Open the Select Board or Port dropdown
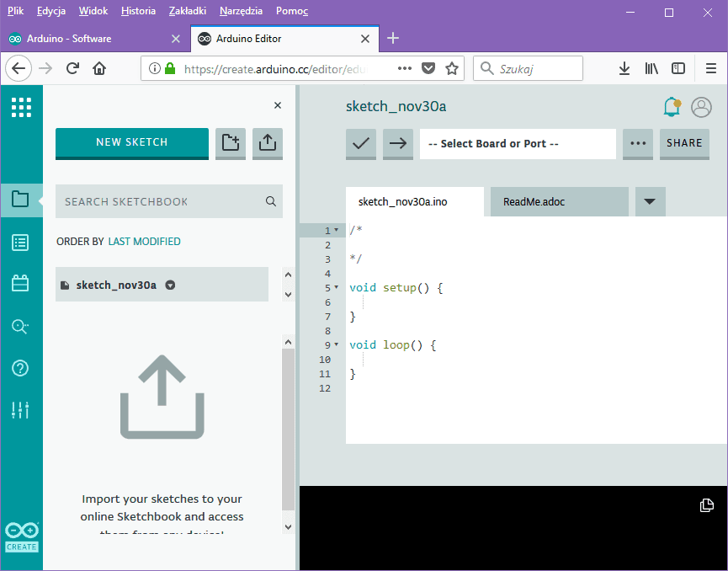Screen dimensions: 728x571 pyautogui.click(x=518, y=144)
